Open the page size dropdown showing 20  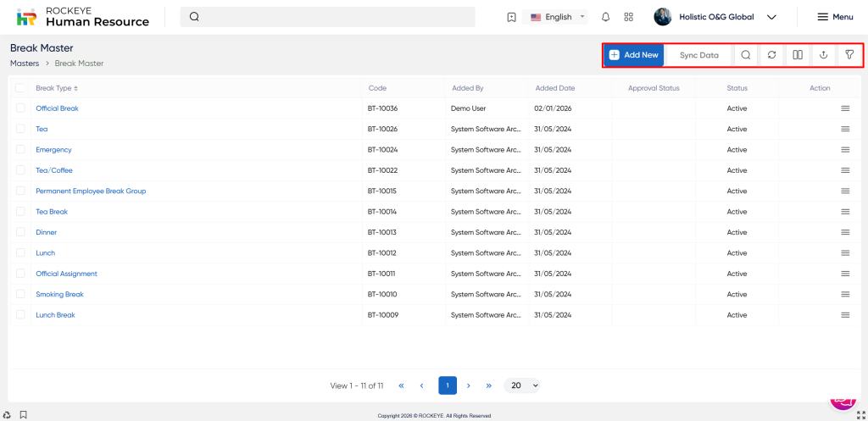click(x=521, y=385)
